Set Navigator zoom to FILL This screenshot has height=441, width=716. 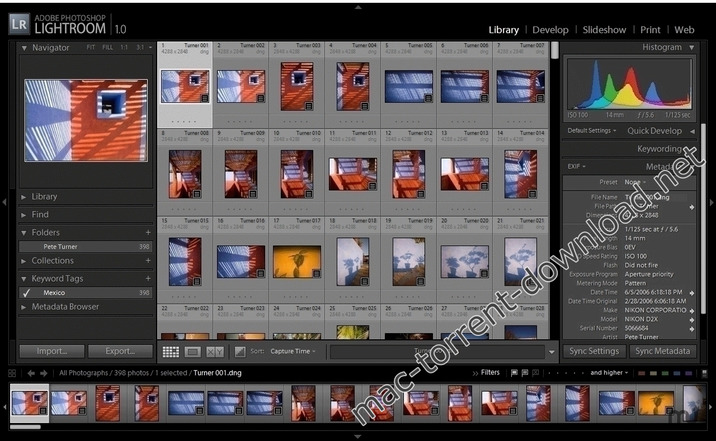tap(107, 47)
